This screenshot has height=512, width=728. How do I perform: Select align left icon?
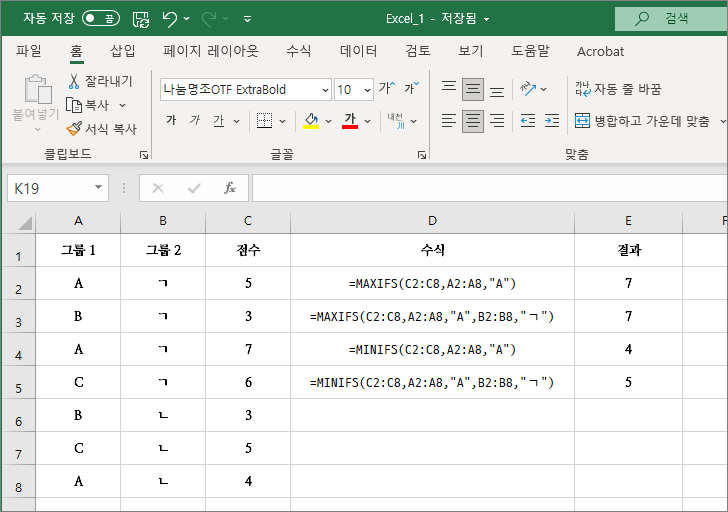click(449, 121)
